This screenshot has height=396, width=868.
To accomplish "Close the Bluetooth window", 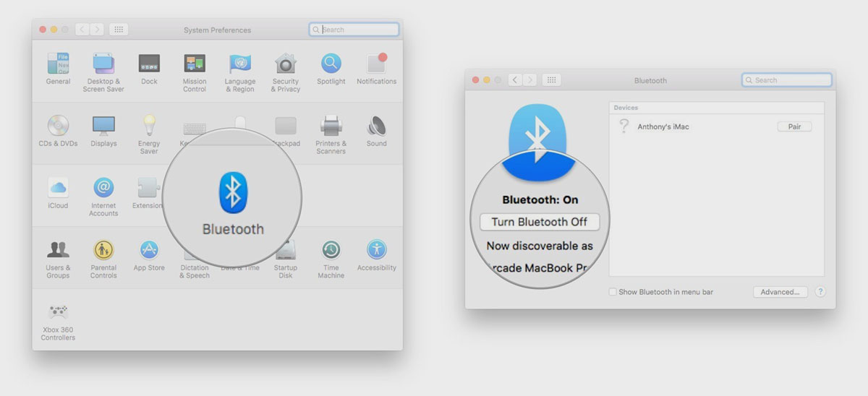I will [476, 80].
